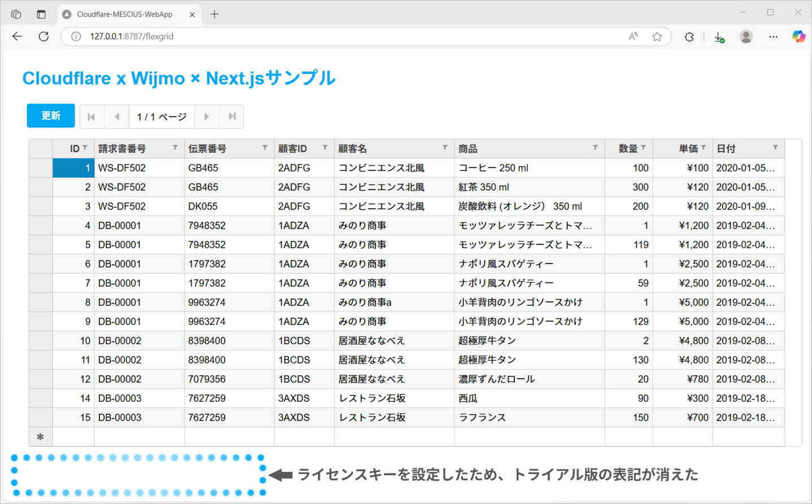This screenshot has width=812, height=504.
Task: Click the 1 / 1 ページ page indicator
Action: tap(162, 117)
